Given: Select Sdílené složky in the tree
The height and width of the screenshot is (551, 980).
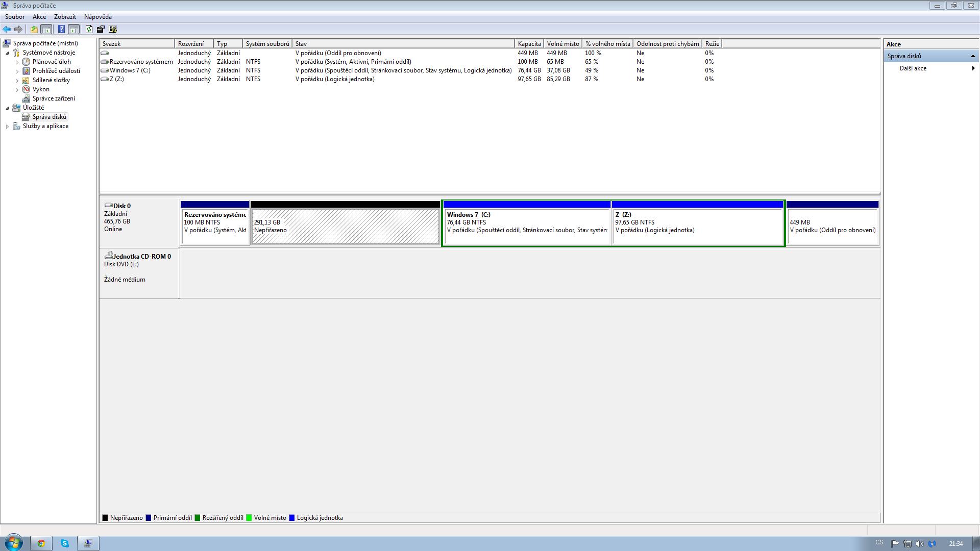Looking at the screenshot, I should 51,80.
